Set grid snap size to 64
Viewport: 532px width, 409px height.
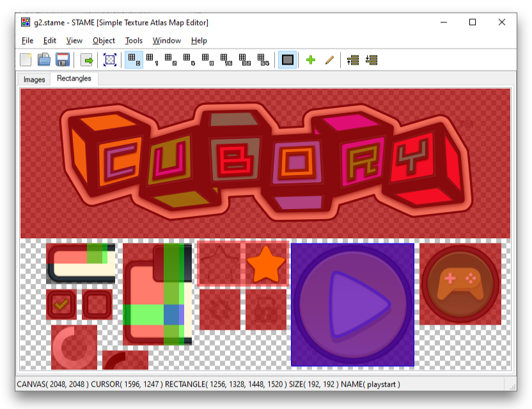tap(263, 59)
